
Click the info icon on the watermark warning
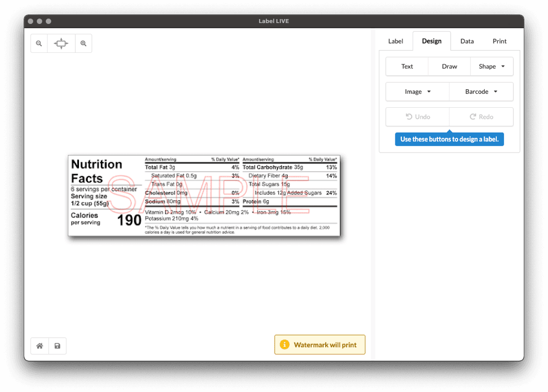coord(284,344)
